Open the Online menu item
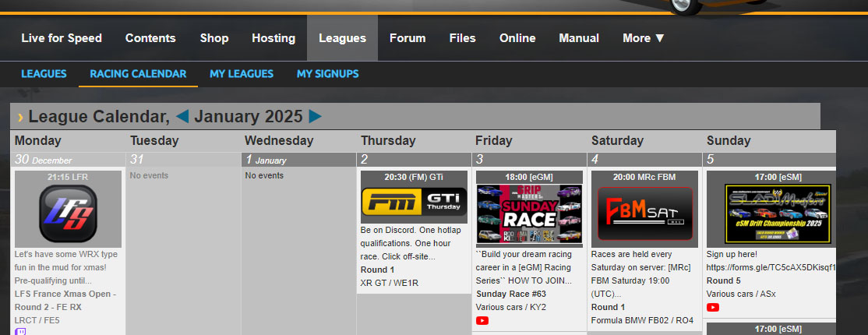 (x=517, y=38)
